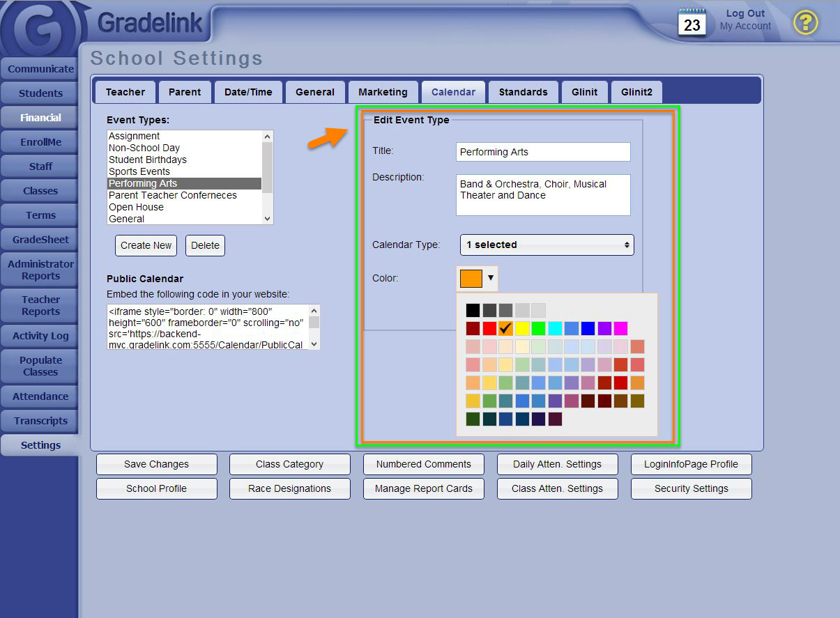Open the Date/Time tab

pyautogui.click(x=248, y=92)
